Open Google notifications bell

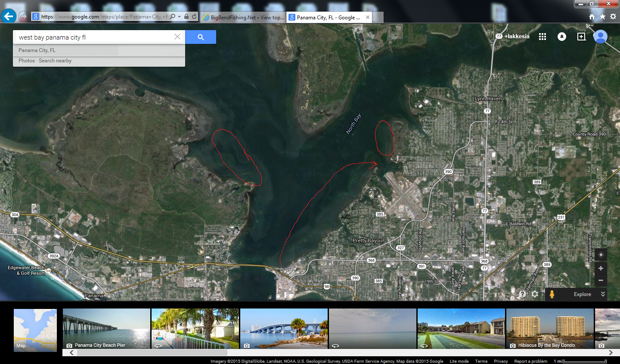click(561, 37)
